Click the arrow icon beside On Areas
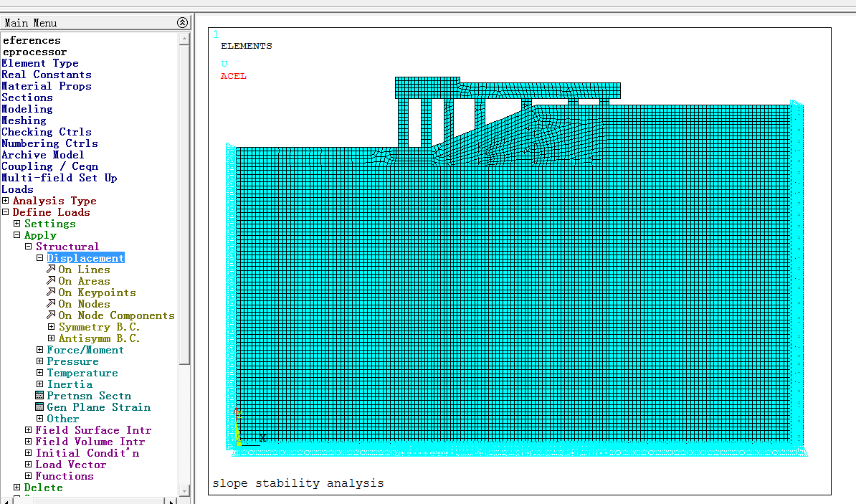856x504 pixels. 51,281
